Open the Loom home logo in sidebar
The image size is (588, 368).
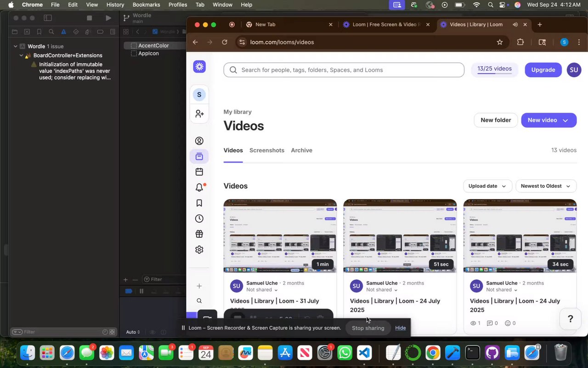point(199,67)
